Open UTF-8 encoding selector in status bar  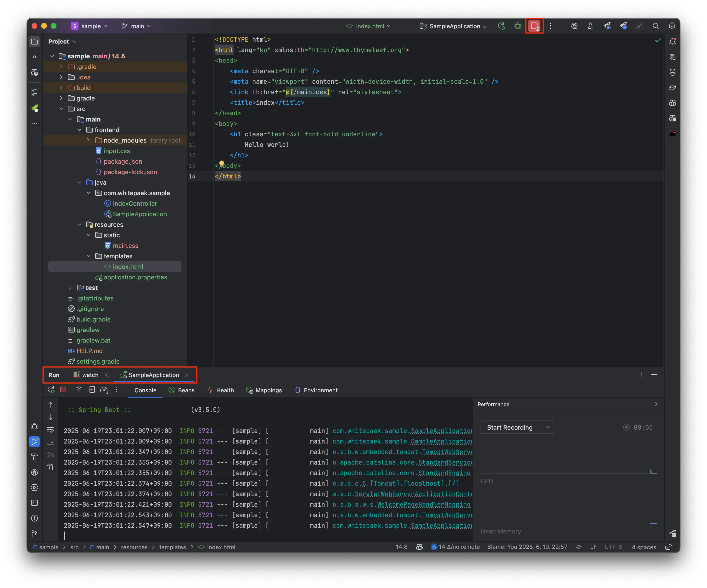613,547
